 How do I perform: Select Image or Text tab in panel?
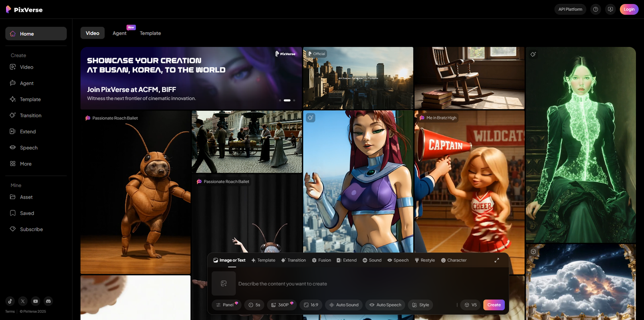click(x=229, y=260)
